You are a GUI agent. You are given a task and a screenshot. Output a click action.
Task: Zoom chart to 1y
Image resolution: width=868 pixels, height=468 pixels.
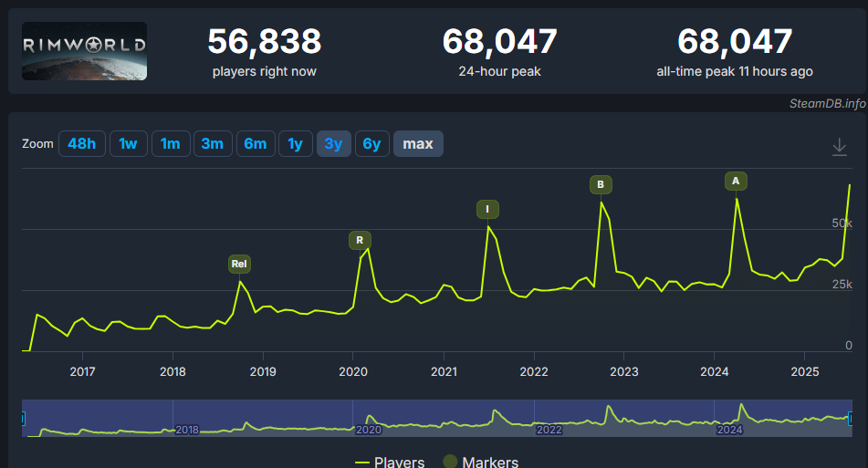[295, 144]
